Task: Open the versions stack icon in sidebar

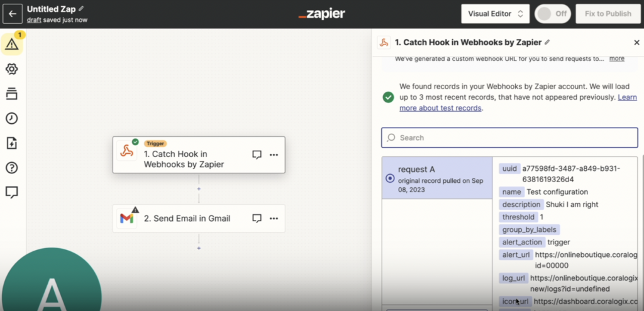Action: [11, 94]
